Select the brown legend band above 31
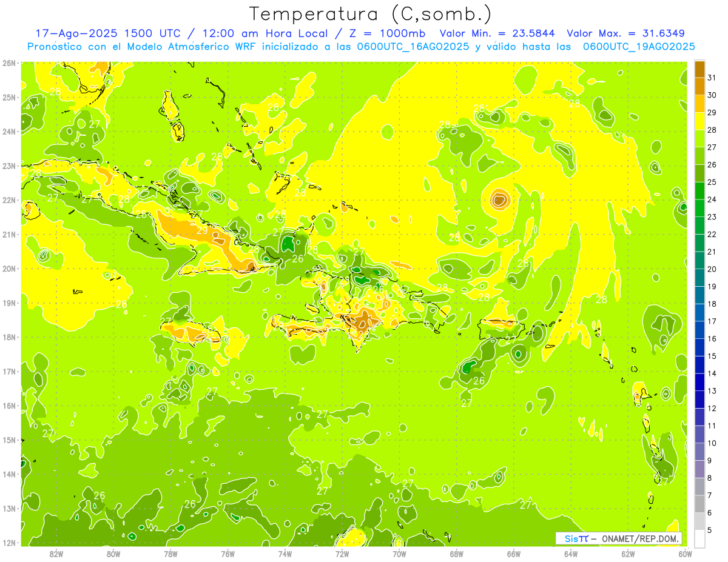The height and width of the screenshot is (562, 728). click(699, 69)
